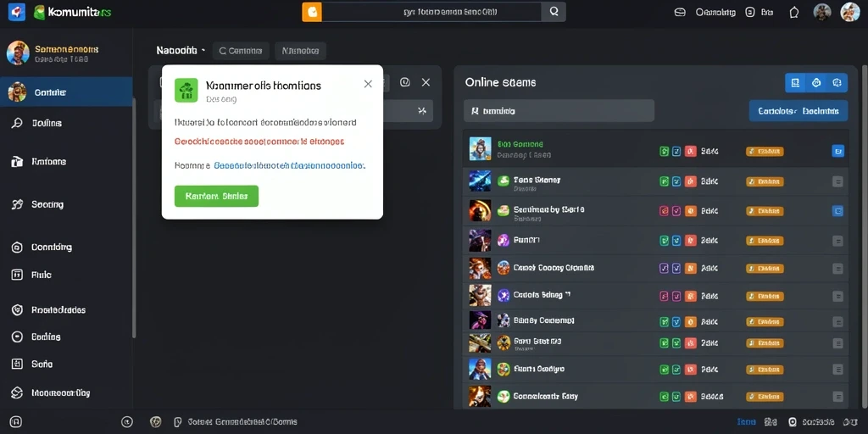The image size is (868, 434).
Task: Click the small round avatar in the bottom bar
Action: pos(156,422)
